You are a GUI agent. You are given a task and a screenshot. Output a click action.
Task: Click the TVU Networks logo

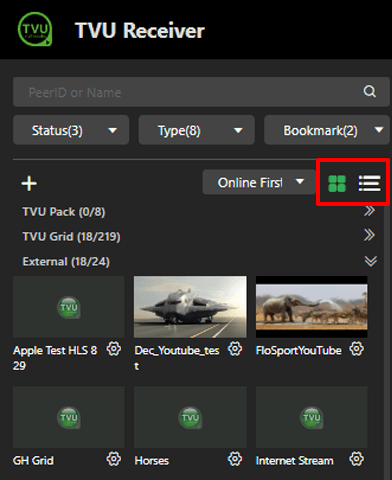click(35, 29)
